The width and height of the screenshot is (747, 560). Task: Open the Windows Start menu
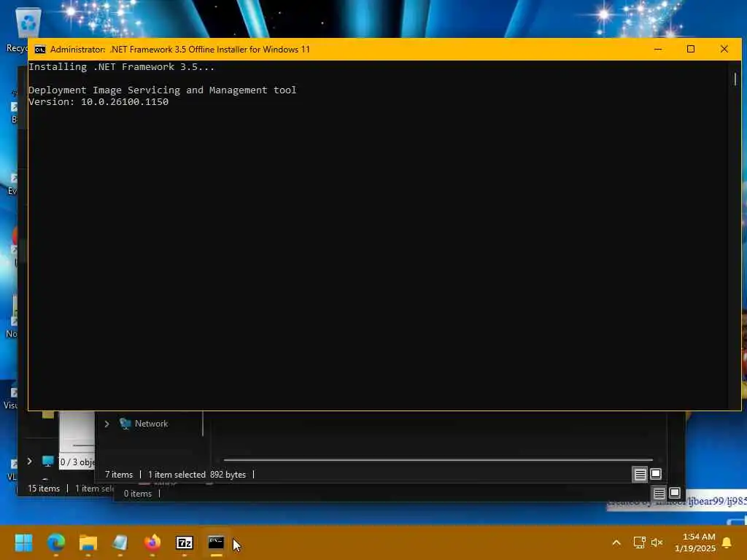click(x=23, y=542)
